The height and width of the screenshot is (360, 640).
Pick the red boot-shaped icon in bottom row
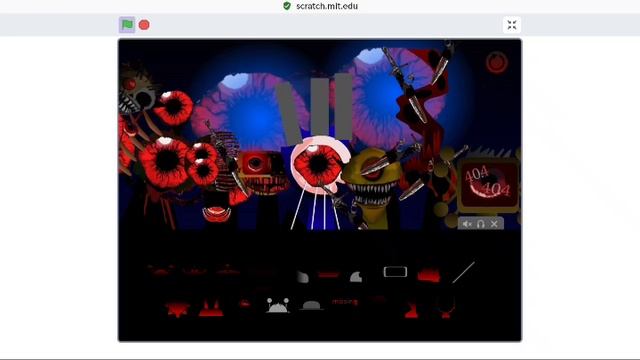[x=411, y=310]
